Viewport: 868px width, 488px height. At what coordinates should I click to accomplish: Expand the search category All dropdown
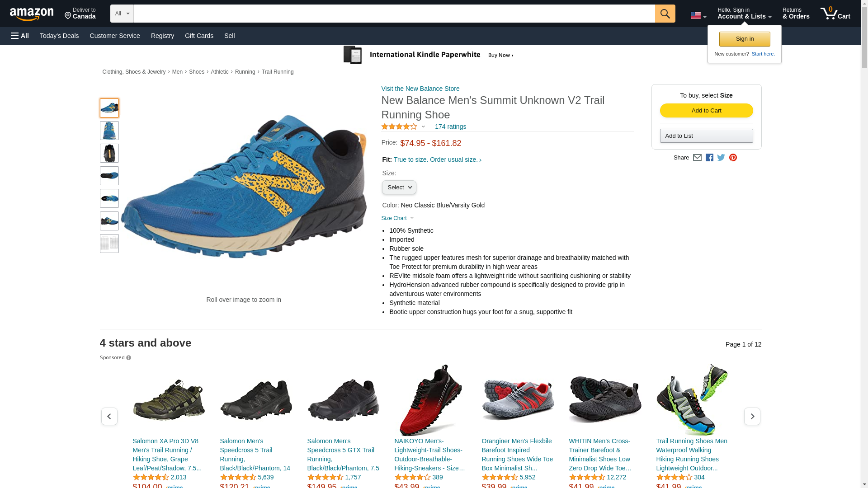122,14
